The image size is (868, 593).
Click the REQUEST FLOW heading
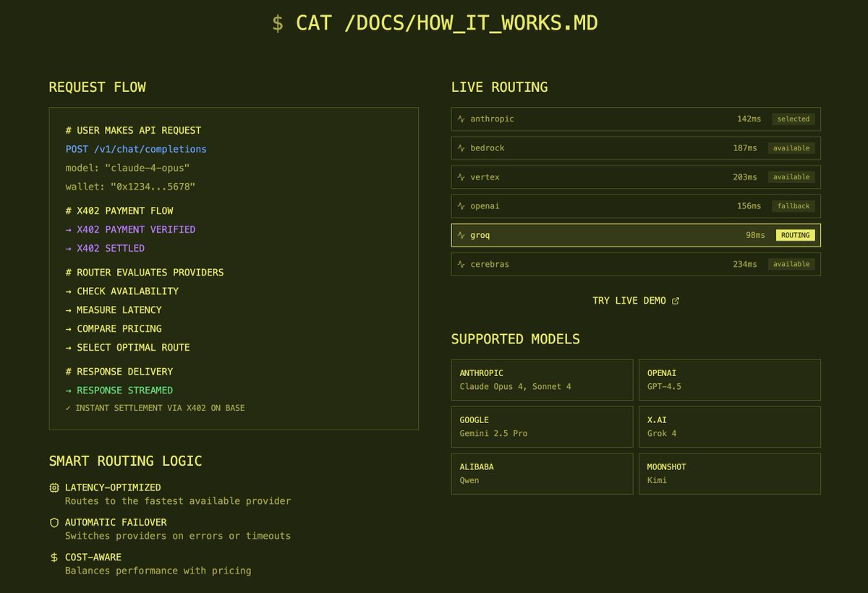(97, 88)
